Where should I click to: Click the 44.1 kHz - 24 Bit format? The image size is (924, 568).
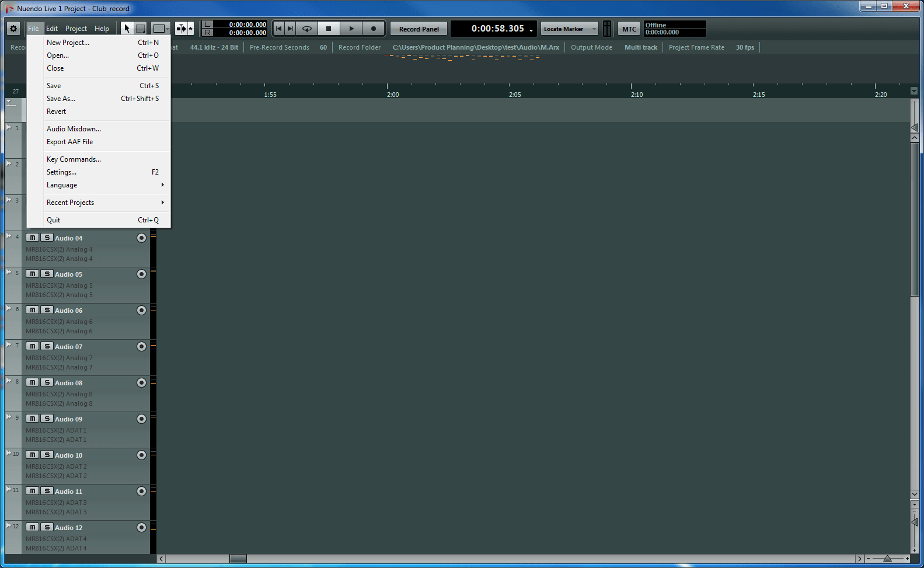click(214, 47)
